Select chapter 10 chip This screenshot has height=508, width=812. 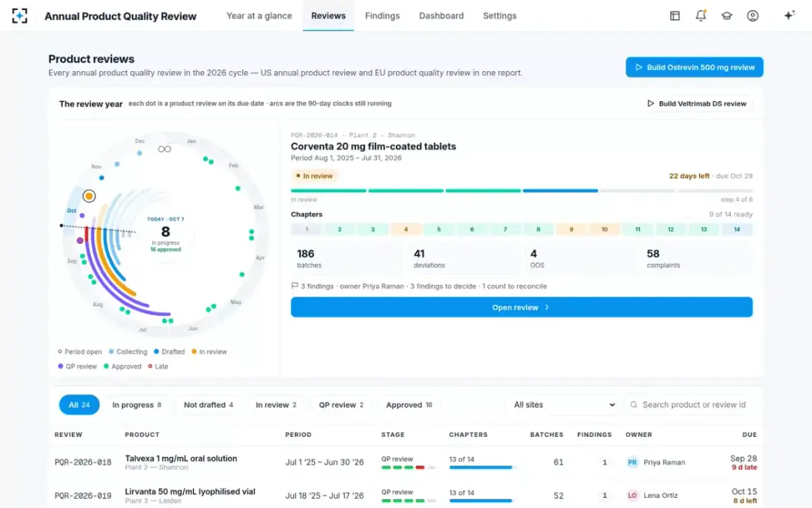click(x=604, y=230)
